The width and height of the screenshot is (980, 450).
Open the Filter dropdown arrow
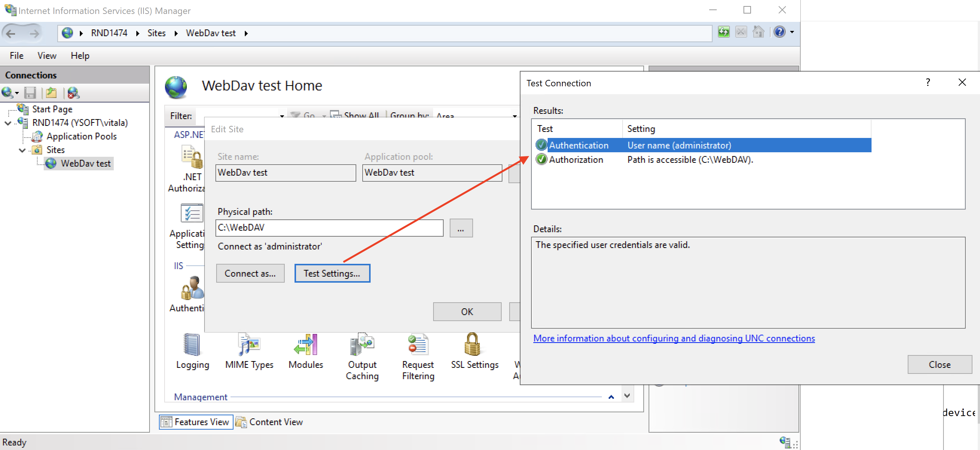pos(281,116)
